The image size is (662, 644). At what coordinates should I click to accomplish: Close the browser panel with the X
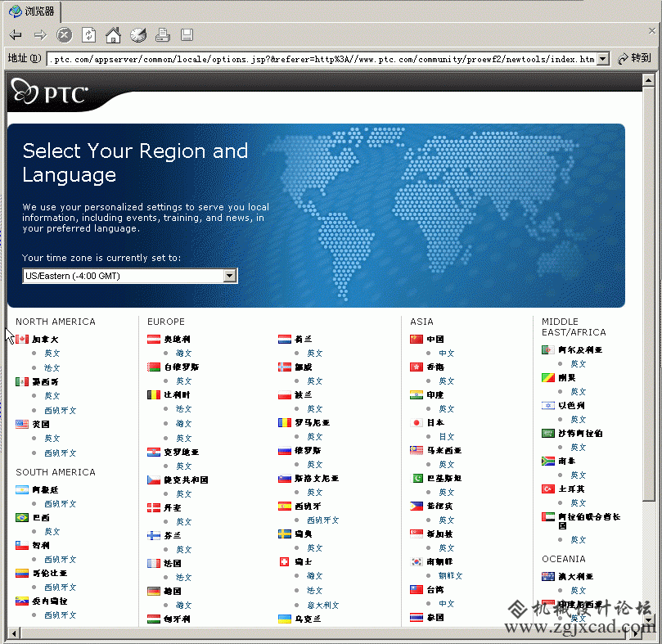(x=652, y=31)
